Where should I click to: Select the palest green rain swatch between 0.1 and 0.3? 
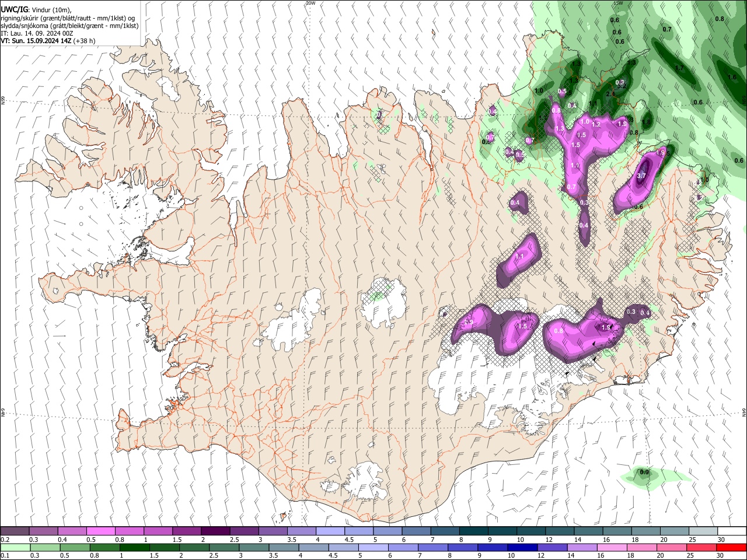click(15, 547)
